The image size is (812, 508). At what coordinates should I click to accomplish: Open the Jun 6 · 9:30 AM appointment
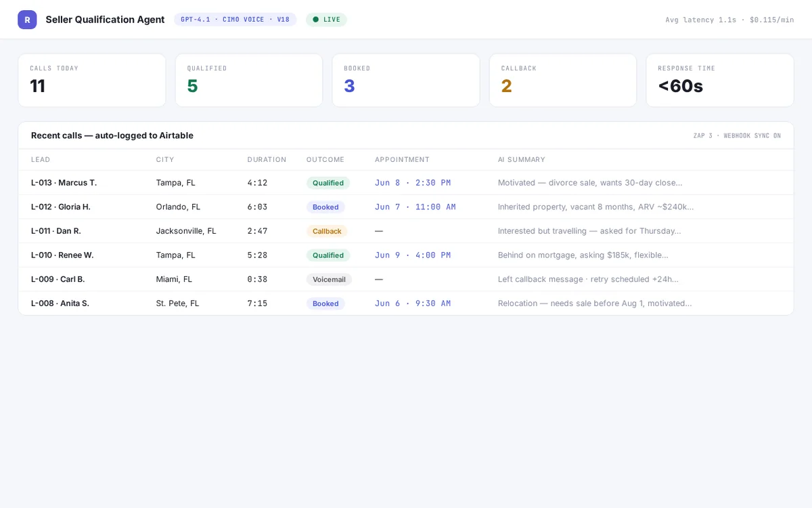pos(413,303)
